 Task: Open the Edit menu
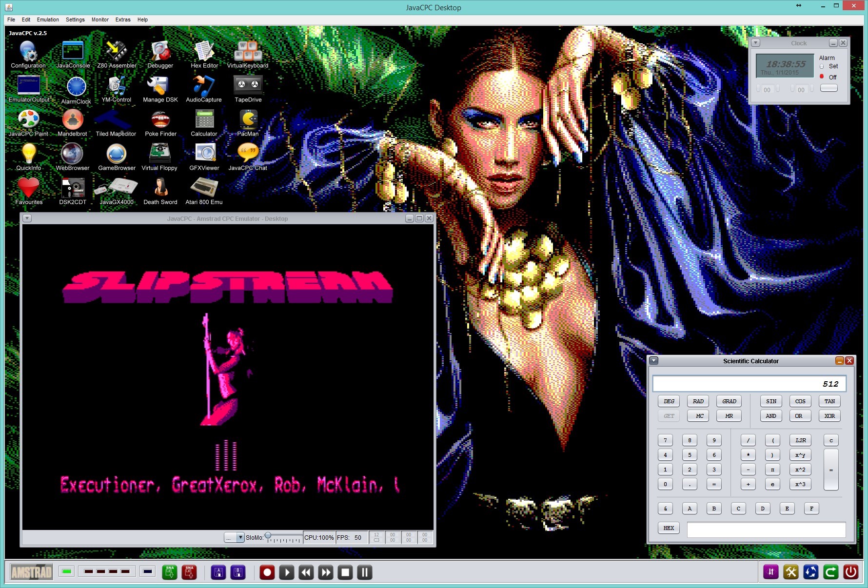point(26,20)
